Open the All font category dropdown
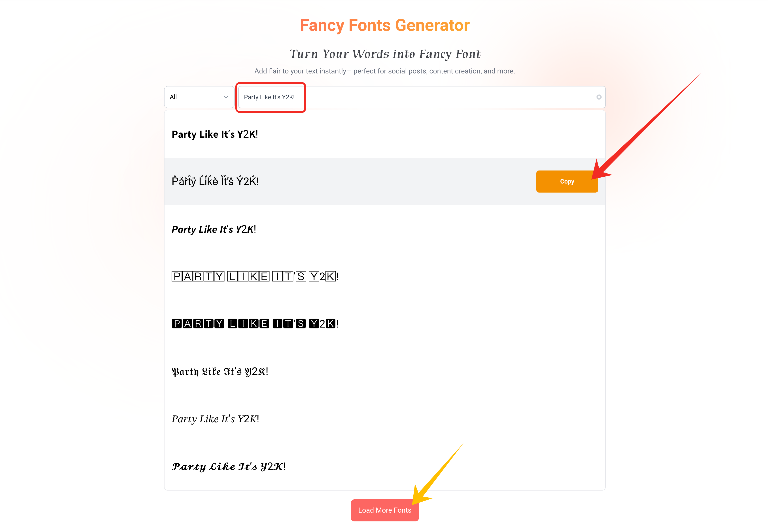The image size is (768, 532). (x=199, y=97)
